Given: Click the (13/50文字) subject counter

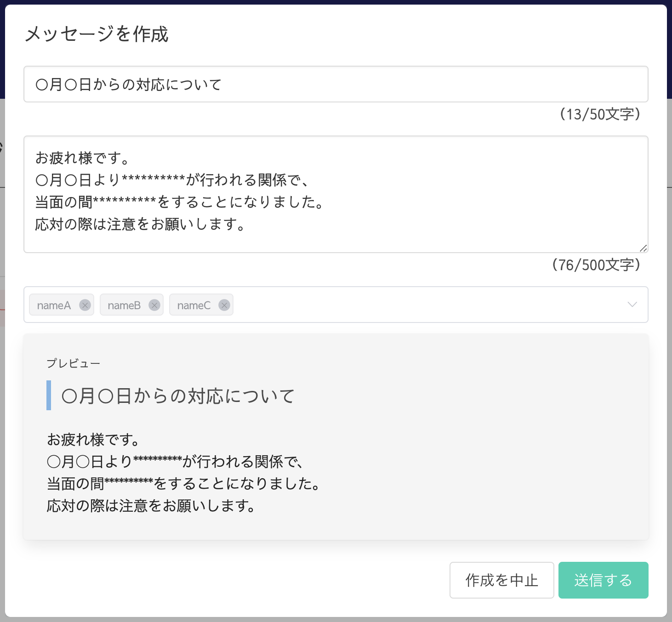Looking at the screenshot, I should coord(599,114).
